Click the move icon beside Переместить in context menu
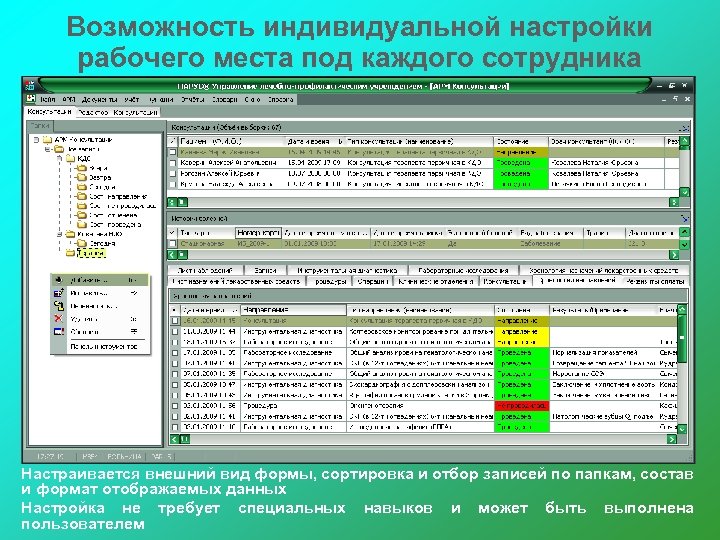 (59, 305)
